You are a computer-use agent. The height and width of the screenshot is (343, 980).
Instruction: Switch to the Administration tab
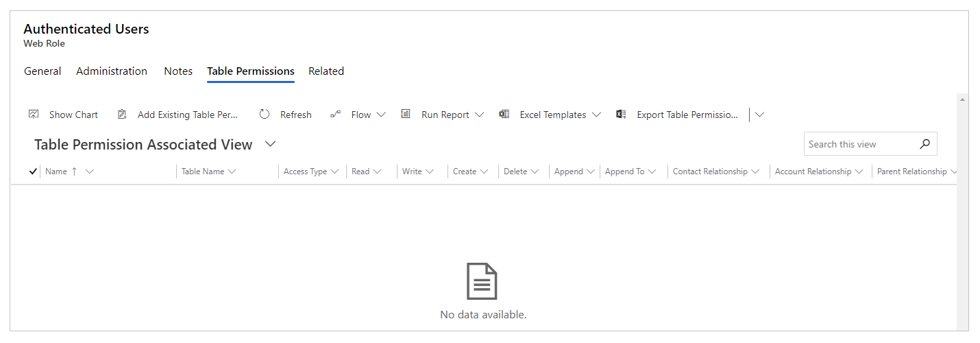point(112,71)
